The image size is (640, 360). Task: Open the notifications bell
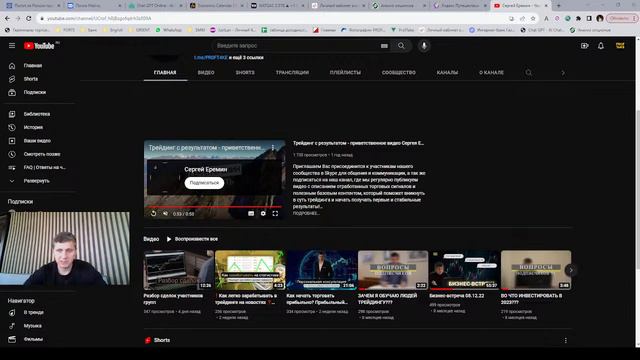[x=601, y=46]
